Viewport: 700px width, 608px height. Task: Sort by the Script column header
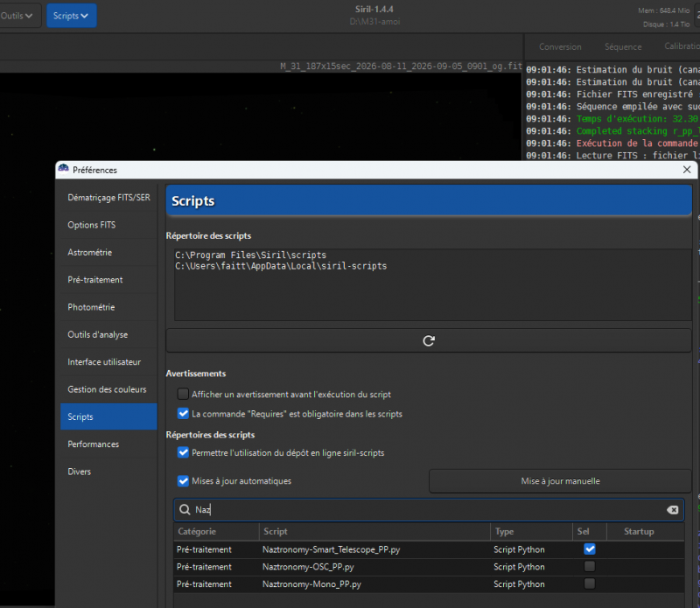click(374, 531)
